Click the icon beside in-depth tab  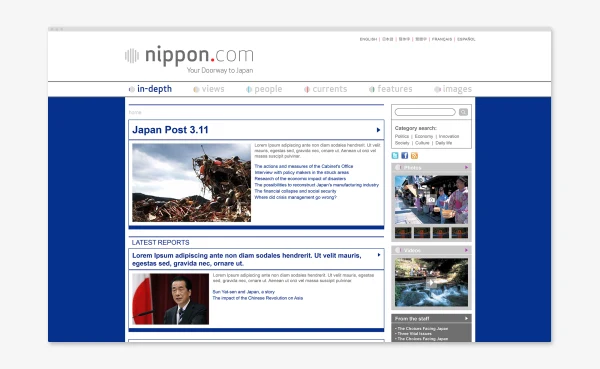[x=132, y=89]
